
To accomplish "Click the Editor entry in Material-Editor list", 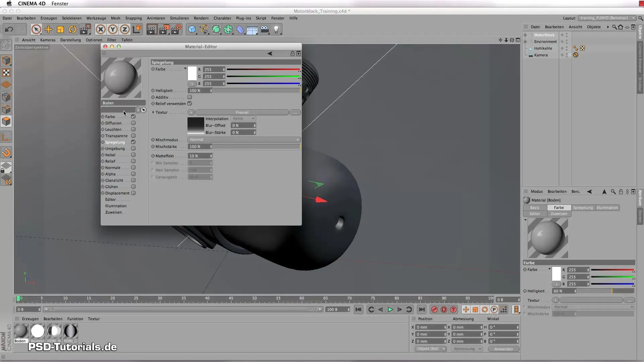I will pos(110,199).
